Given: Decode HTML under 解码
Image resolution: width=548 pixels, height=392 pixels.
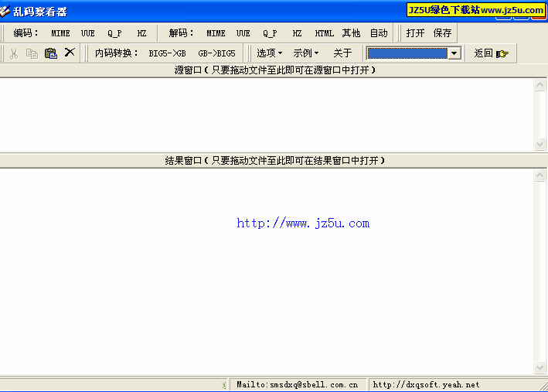Looking at the screenshot, I should 324,33.
